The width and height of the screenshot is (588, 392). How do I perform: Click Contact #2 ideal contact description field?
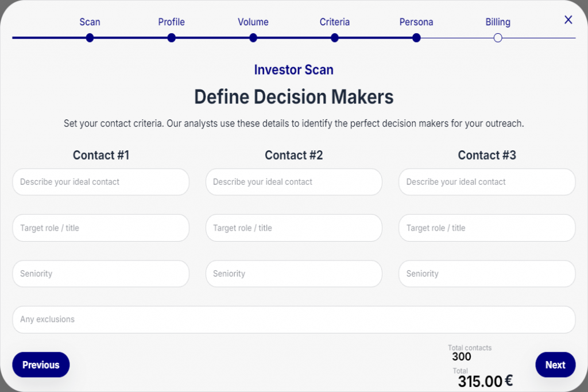pos(293,182)
